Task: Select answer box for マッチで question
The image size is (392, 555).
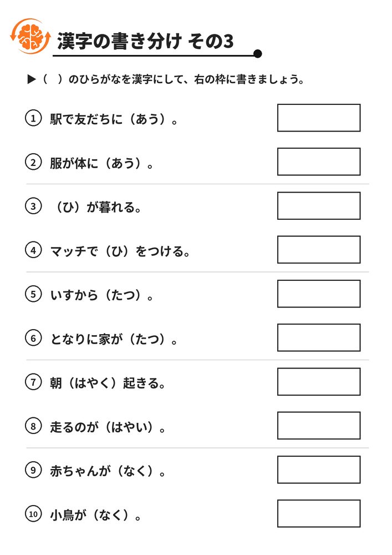Action: 319,250
